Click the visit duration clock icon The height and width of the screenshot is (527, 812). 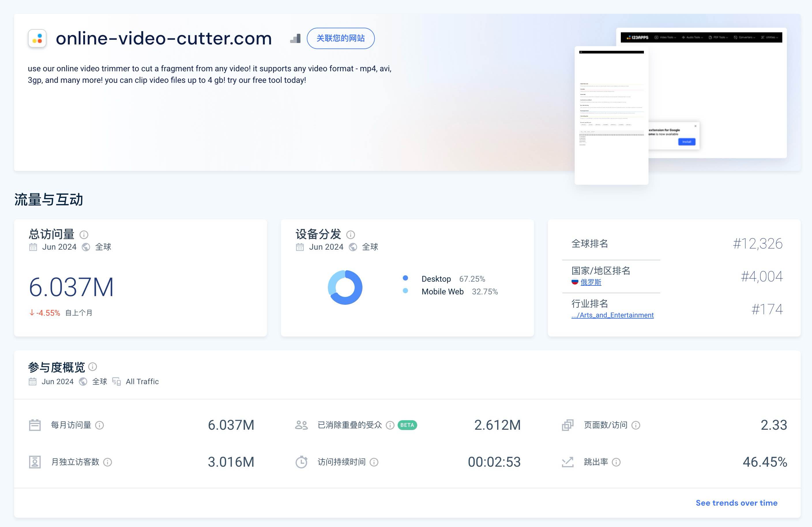point(301,462)
